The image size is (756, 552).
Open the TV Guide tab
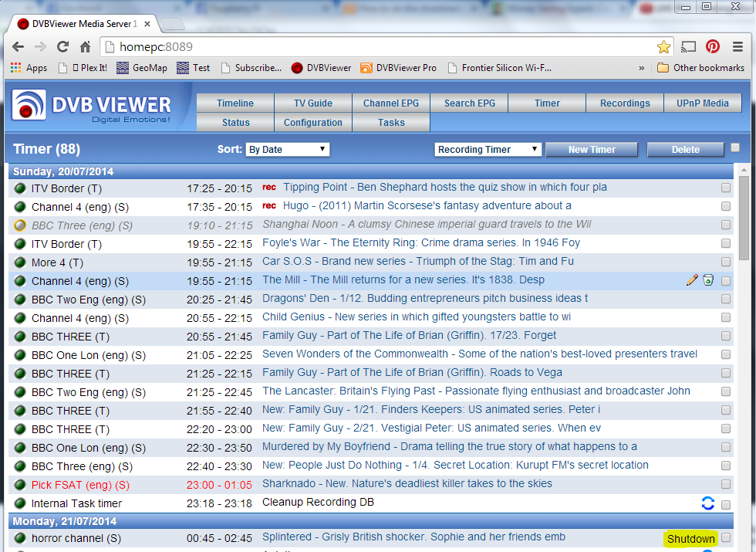click(313, 103)
